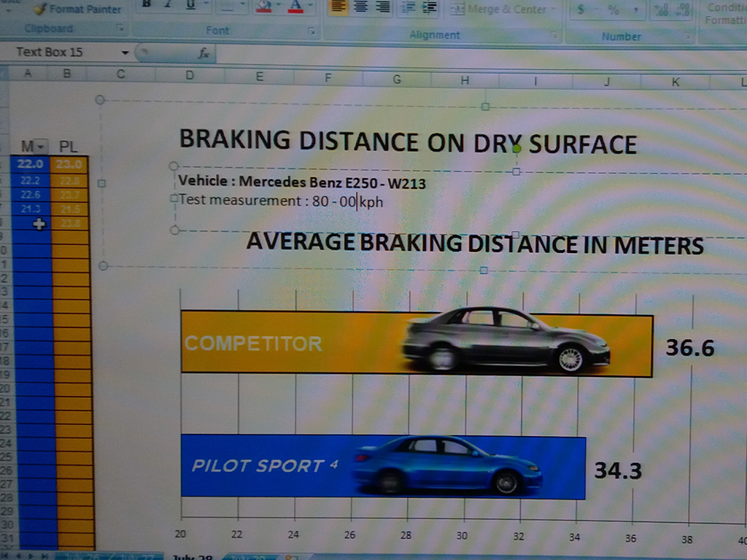Select cell with value 22.0
This screenshot has width=747, height=560.
pyautogui.click(x=29, y=164)
